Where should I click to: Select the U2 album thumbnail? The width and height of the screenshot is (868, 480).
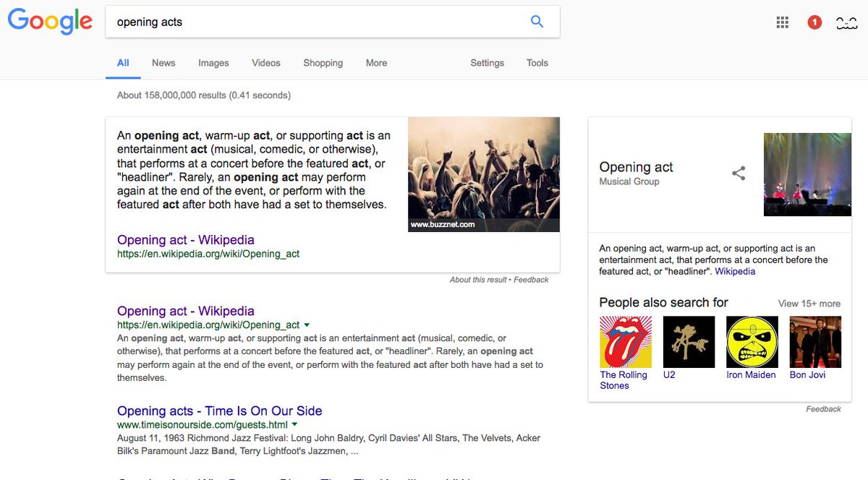click(x=689, y=342)
